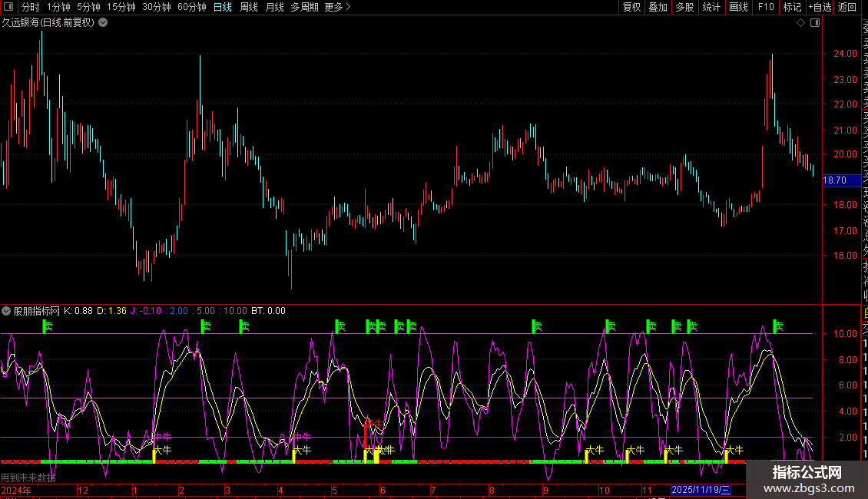This screenshot has width=868, height=499.
Task: Switch chart to 周线 weekly period
Action: [x=249, y=8]
